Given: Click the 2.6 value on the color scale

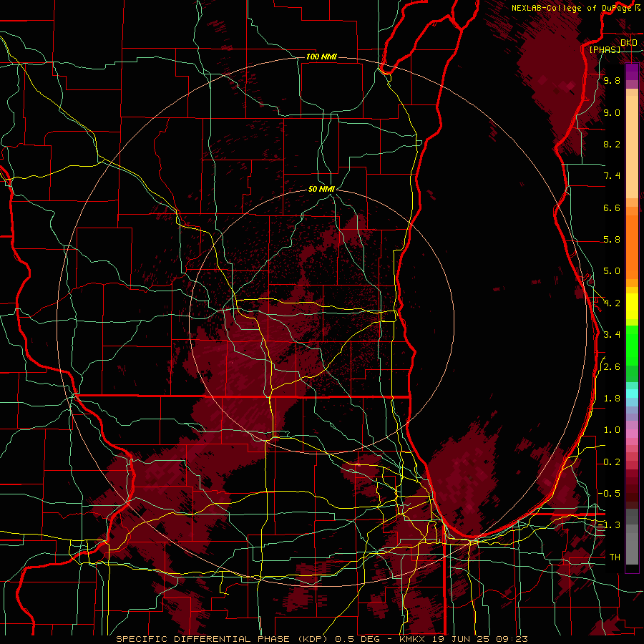Looking at the screenshot, I should click(612, 367).
